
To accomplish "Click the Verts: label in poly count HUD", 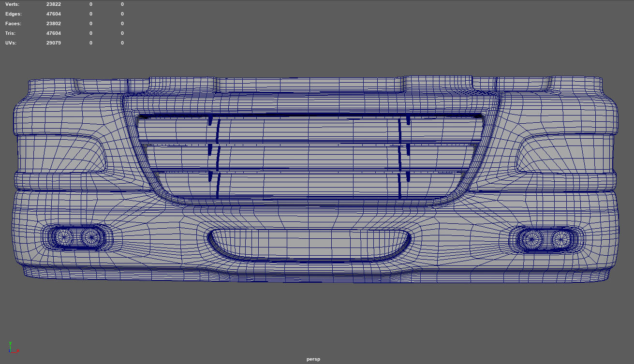I will [x=13, y=4].
